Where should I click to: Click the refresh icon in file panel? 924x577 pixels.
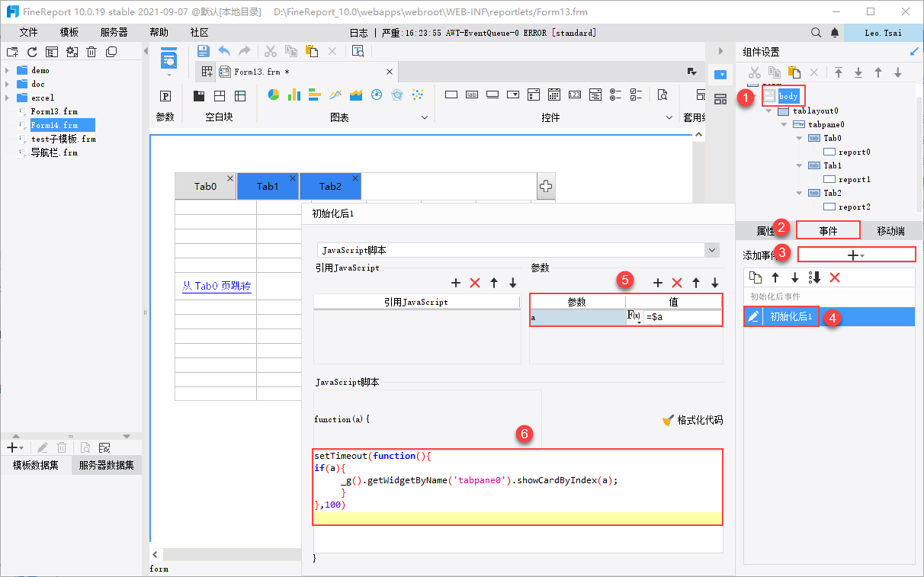(32, 52)
